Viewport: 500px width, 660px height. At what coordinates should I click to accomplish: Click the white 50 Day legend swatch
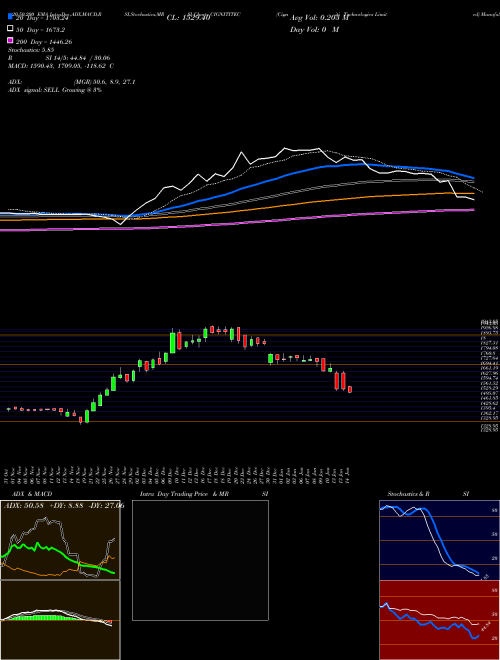click(10, 29)
